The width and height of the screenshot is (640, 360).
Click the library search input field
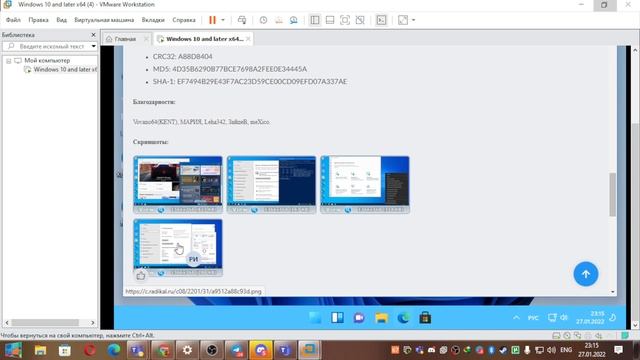48,46
